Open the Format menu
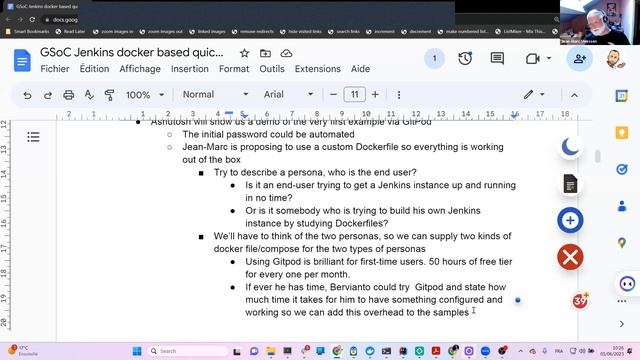 [x=234, y=69]
